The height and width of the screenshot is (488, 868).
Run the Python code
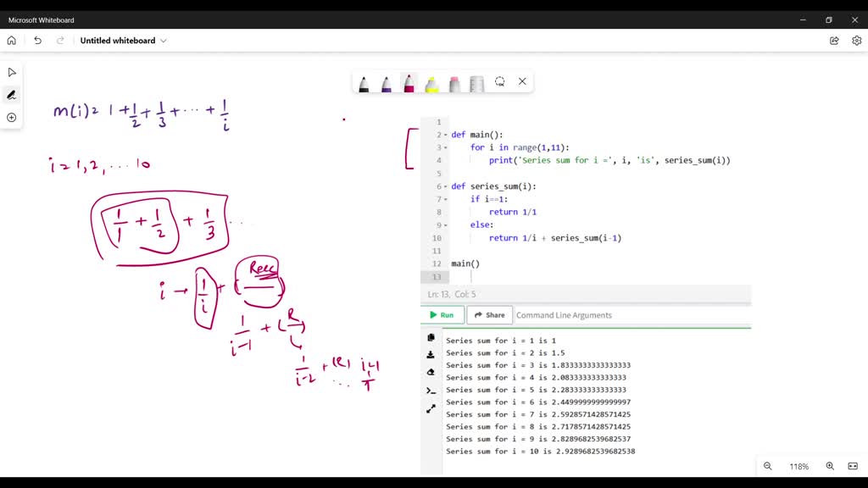tap(442, 315)
